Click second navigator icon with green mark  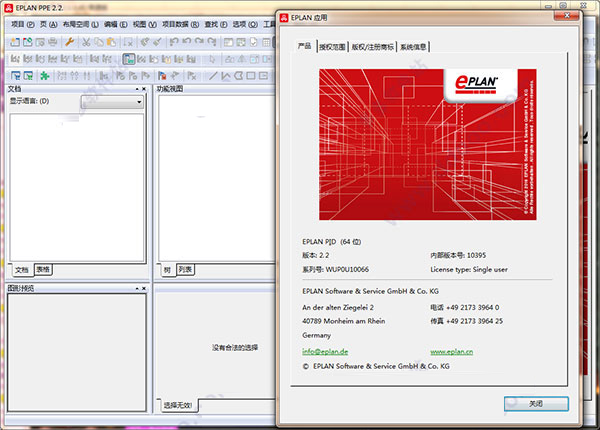[x=28, y=76]
